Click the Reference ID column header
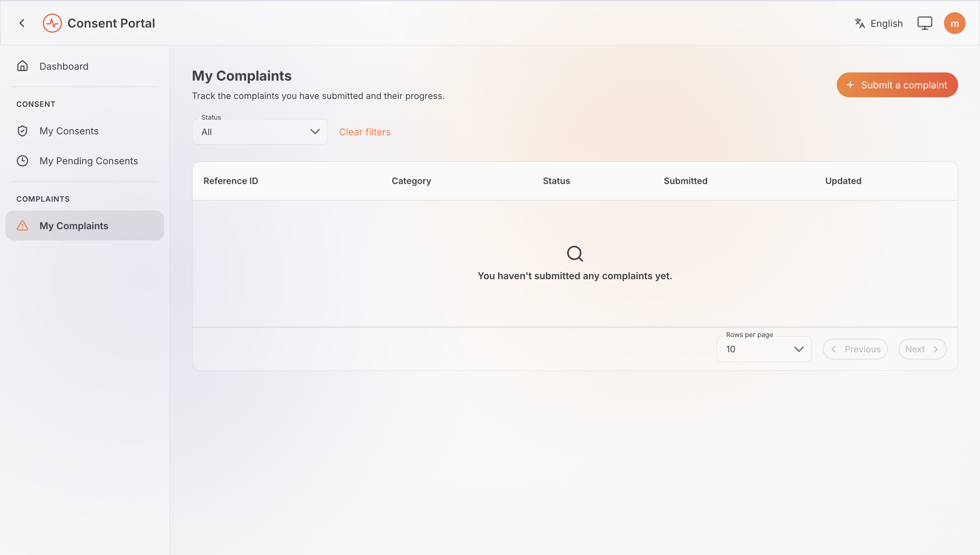 (x=231, y=181)
